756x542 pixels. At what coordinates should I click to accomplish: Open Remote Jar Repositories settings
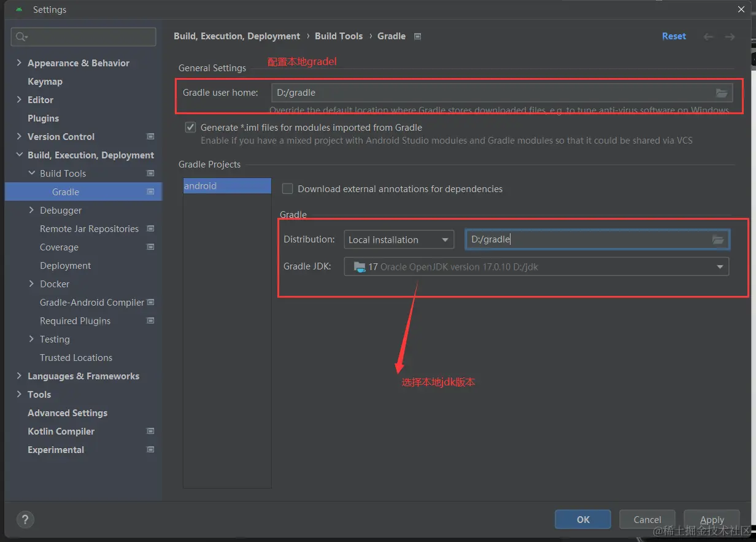[90, 228]
